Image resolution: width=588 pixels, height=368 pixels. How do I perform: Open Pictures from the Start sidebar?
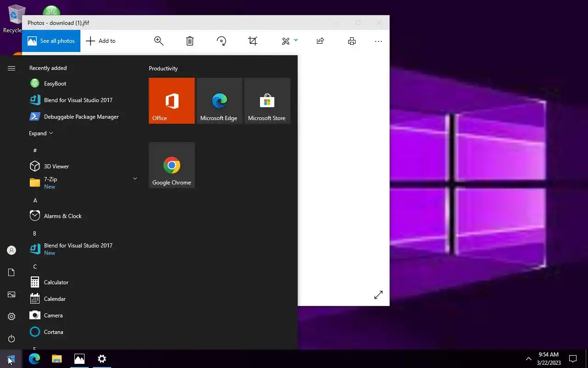pos(11,294)
